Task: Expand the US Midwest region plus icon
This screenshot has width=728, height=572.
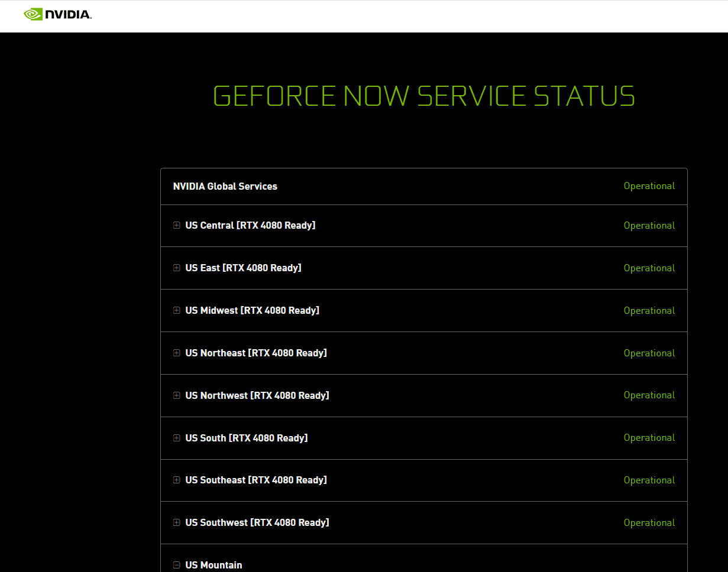Action: [176, 310]
